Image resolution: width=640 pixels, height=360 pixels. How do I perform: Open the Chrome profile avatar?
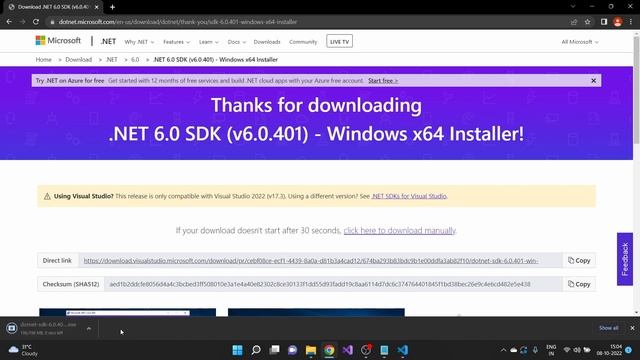(618, 22)
